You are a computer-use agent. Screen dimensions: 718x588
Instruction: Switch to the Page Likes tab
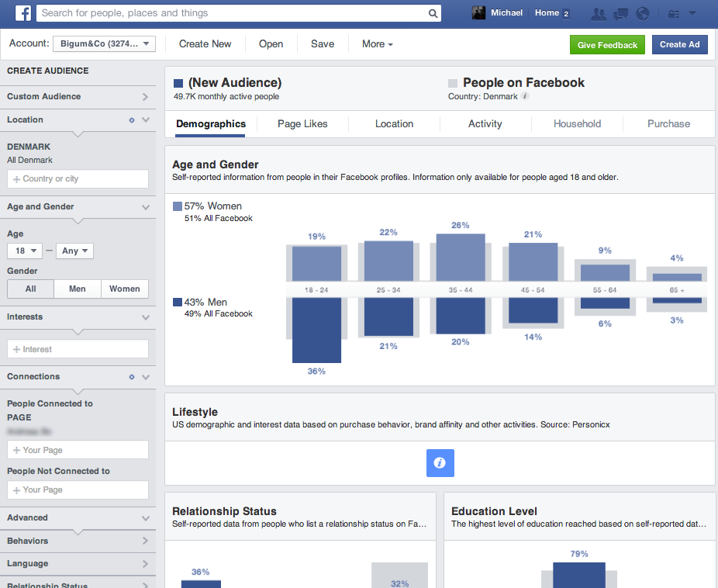point(302,124)
